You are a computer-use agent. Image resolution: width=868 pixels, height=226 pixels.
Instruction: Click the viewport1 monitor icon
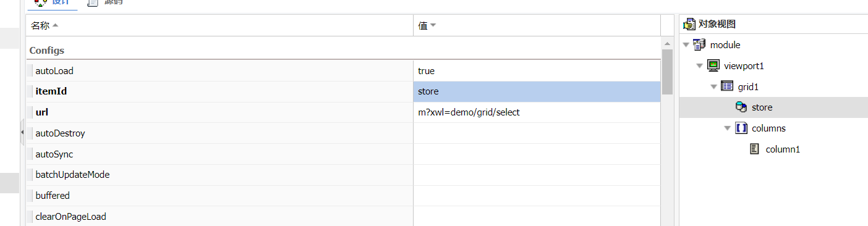coord(713,65)
